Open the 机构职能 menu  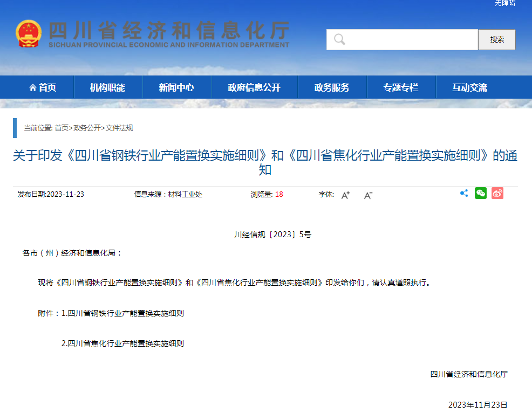[108, 87]
